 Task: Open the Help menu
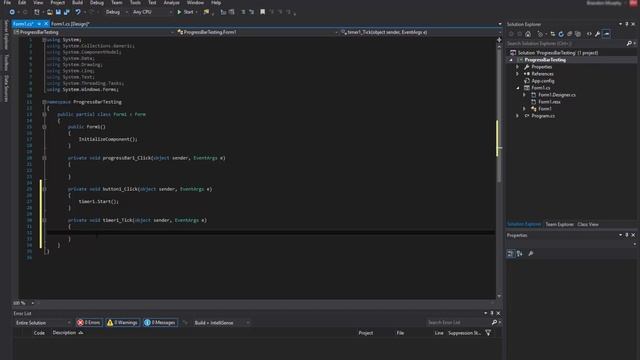coord(216,2)
